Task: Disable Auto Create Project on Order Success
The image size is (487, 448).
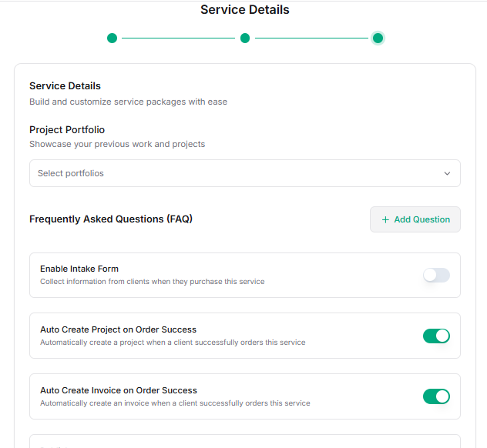Action: 436,336
